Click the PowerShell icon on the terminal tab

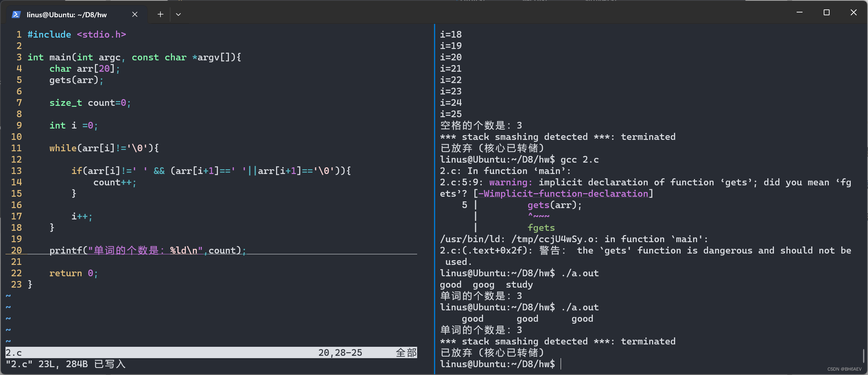[16, 14]
